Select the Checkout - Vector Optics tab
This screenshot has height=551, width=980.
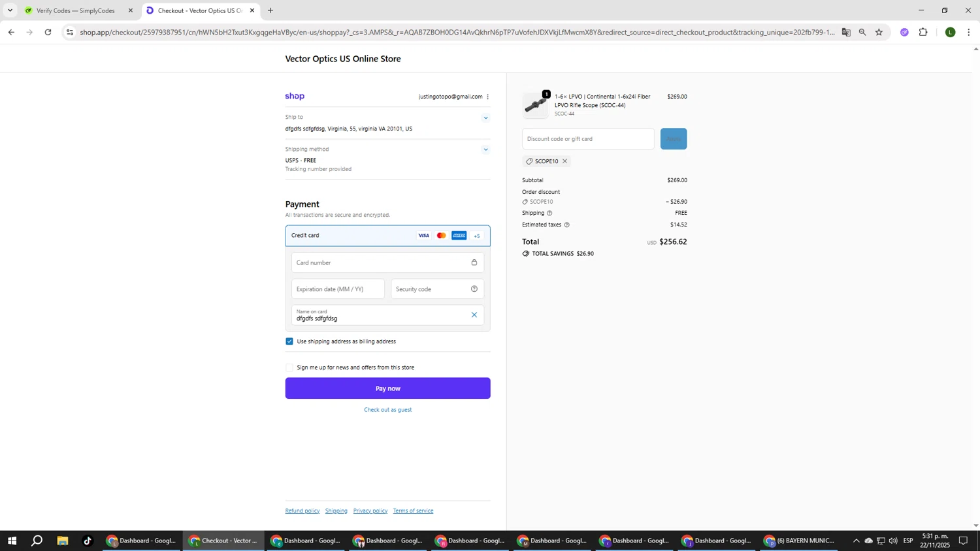pos(199,10)
